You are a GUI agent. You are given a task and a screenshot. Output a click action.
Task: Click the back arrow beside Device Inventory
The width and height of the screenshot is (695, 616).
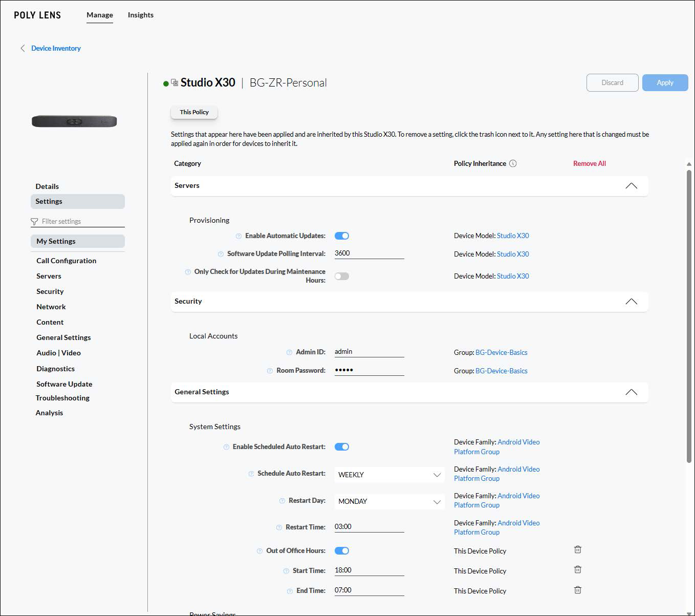pos(23,48)
